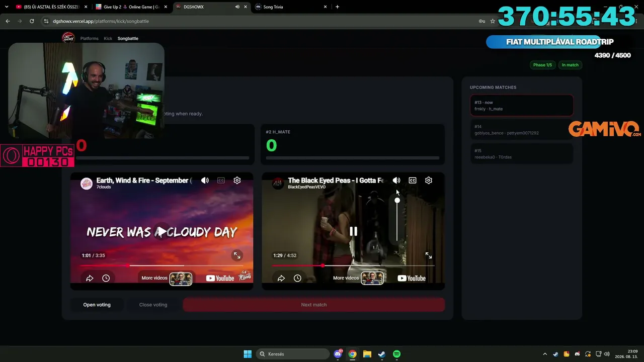Play the Earth, Wind & Fire video

[x=162, y=231]
